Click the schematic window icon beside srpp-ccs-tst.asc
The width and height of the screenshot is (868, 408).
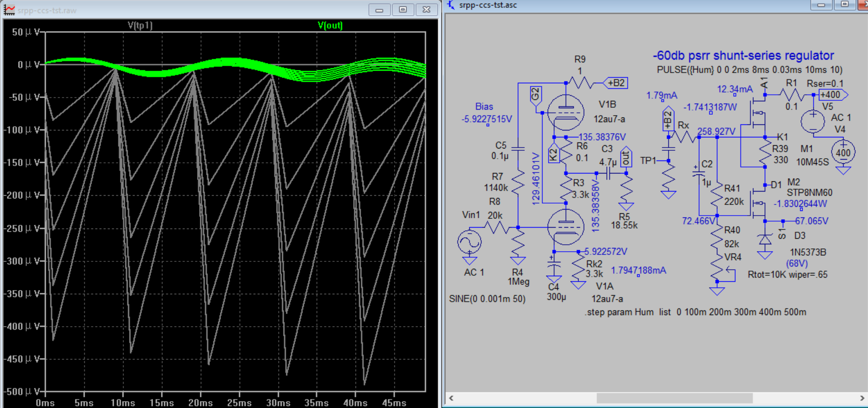pos(451,5)
